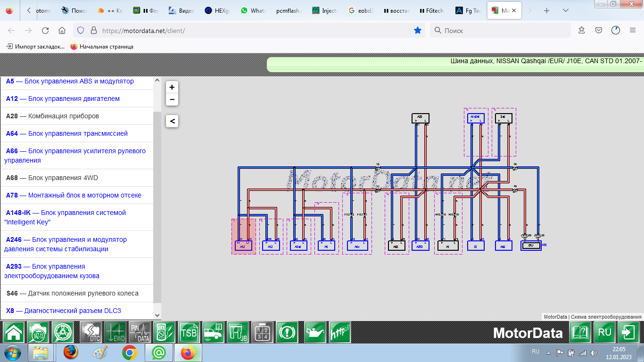644x362 pixels.
Task: Click the A293 block in the diagram
Action: (420, 246)
